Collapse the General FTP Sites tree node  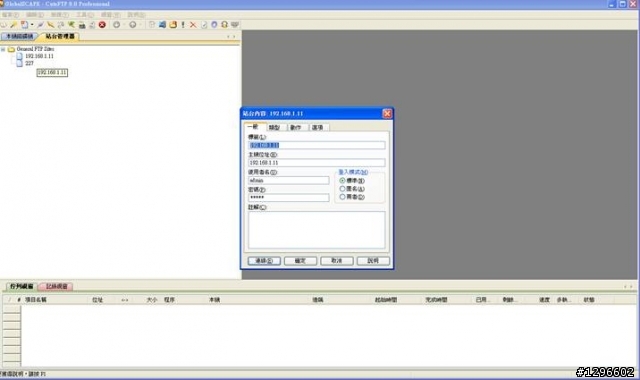[x=3, y=49]
